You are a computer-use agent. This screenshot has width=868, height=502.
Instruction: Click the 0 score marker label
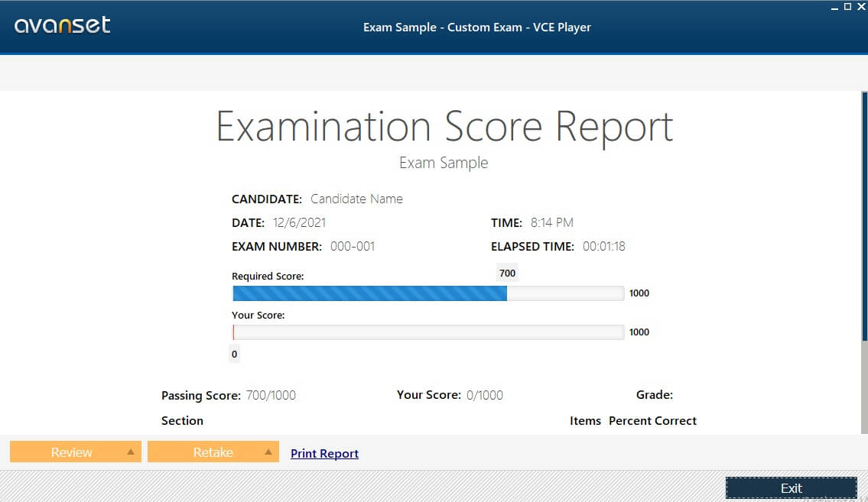coord(234,354)
